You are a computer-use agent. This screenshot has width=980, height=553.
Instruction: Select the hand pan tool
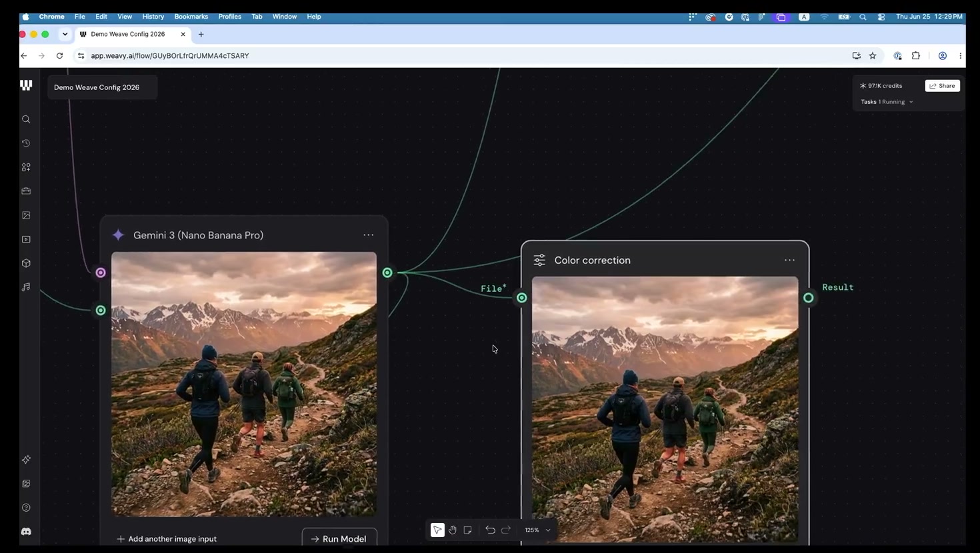[x=453, y=530]
